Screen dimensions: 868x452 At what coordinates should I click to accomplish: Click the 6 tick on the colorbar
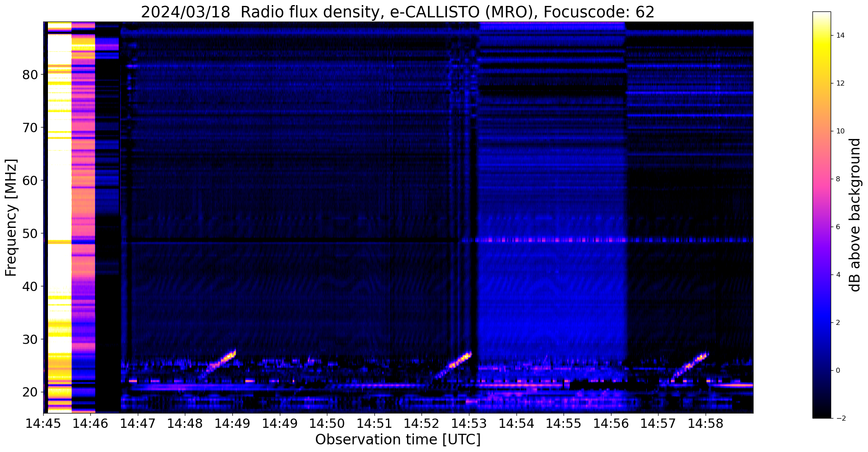pos(837,227)
